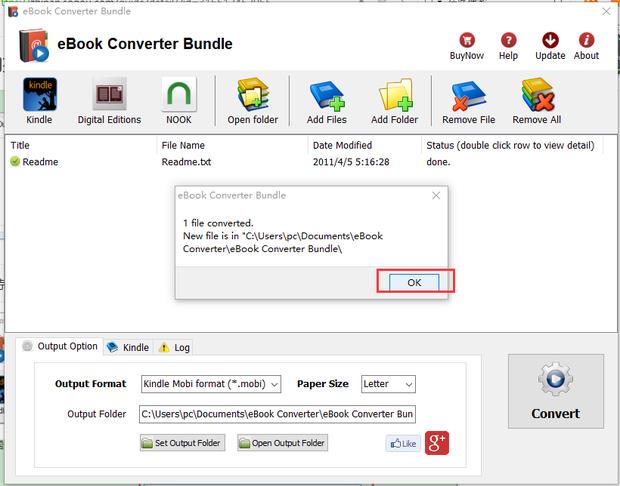Click the Output Folder path field

(277, 414)
